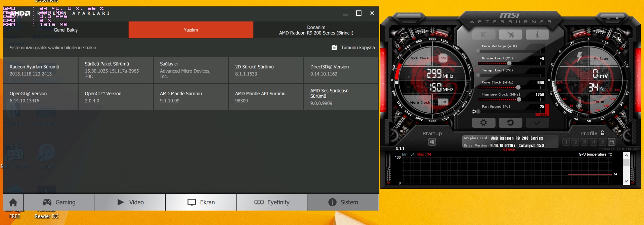Select Afterburner profile slot 4
644x225 pixels.
click(594, 142)
